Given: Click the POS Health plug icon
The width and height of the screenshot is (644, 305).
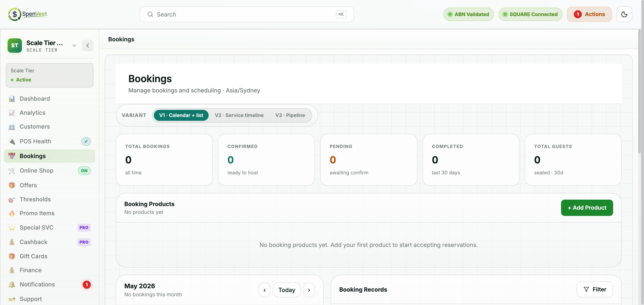Looking at the screenshot, I should click(12, 142).
